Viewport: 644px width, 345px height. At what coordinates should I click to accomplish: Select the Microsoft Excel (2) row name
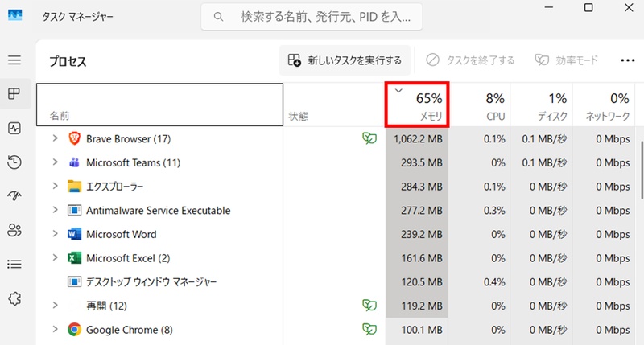coord(128,258)
